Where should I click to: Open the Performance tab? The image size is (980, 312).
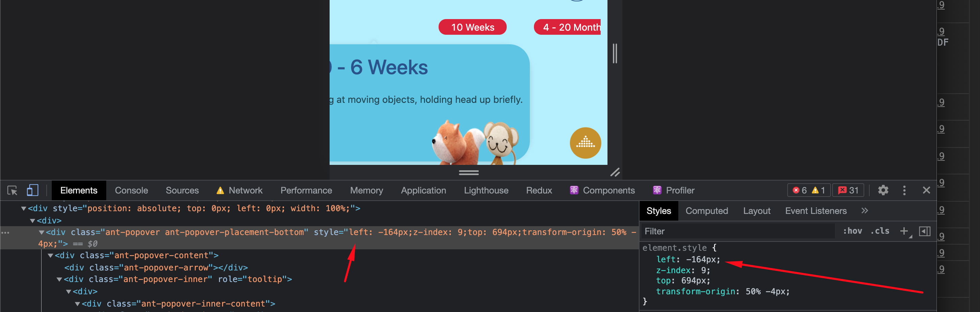point(306,190)
